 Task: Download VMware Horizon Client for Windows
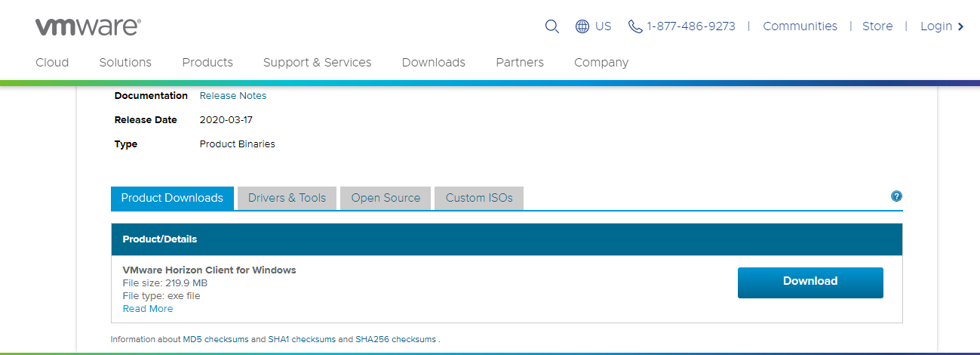click(x=809, y=282)
